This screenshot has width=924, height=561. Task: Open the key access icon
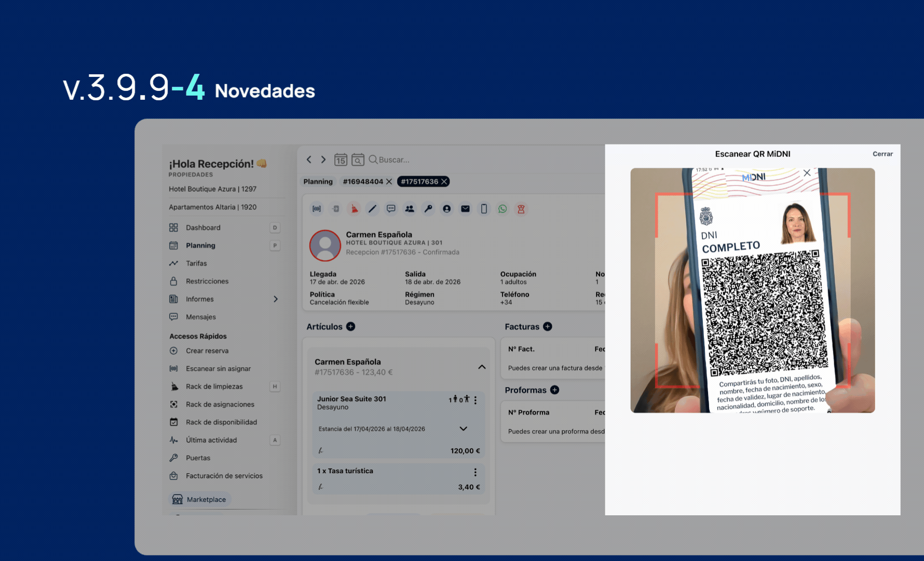click(428, 209)
